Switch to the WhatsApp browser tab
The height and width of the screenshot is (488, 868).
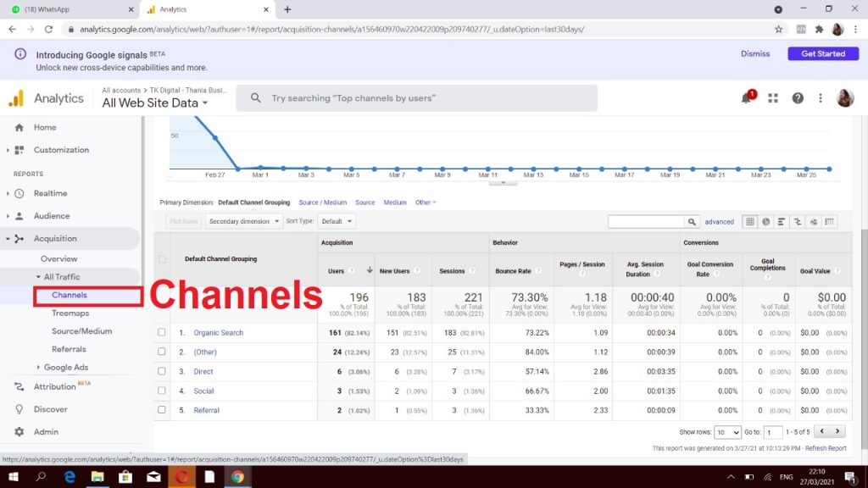[x=68, y=9]
